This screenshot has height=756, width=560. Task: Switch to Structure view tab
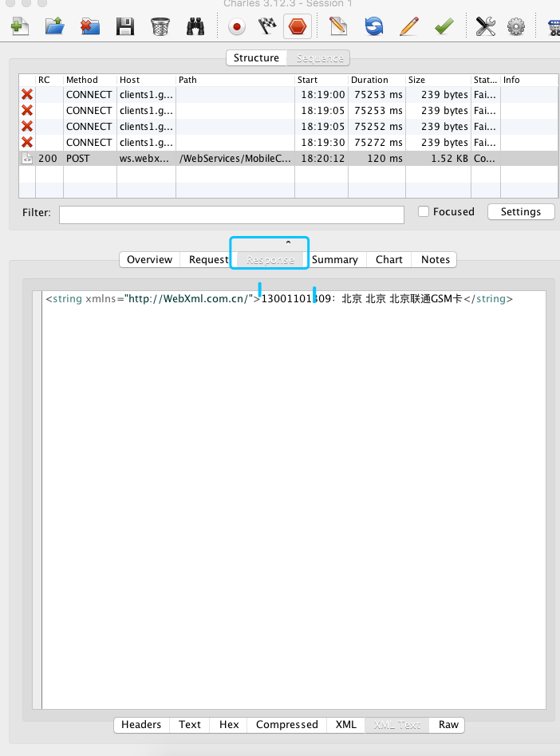pos(256,58)
